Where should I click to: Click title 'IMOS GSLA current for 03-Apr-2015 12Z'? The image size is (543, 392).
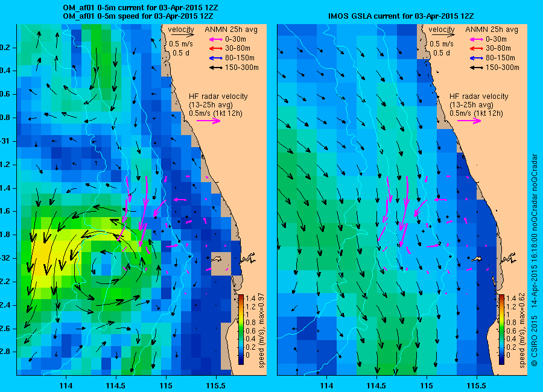pos(401,16)
